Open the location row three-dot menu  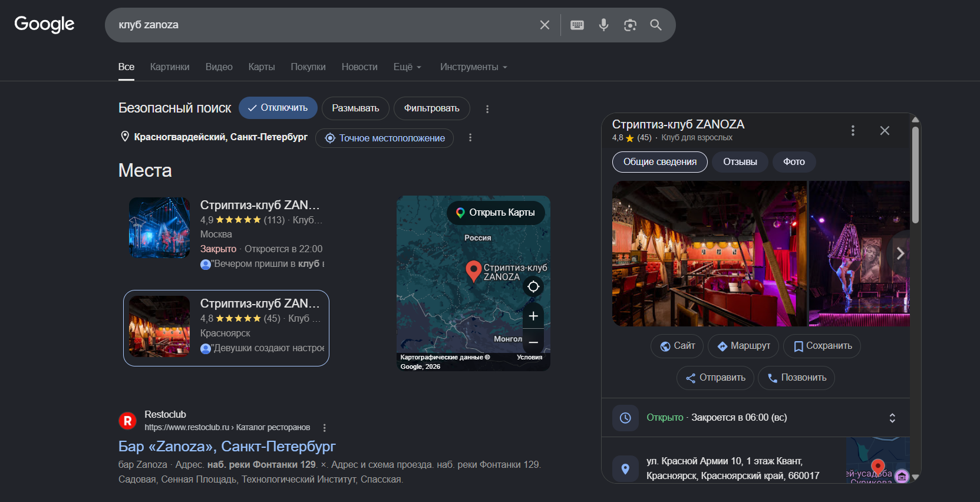pos(470,137)
